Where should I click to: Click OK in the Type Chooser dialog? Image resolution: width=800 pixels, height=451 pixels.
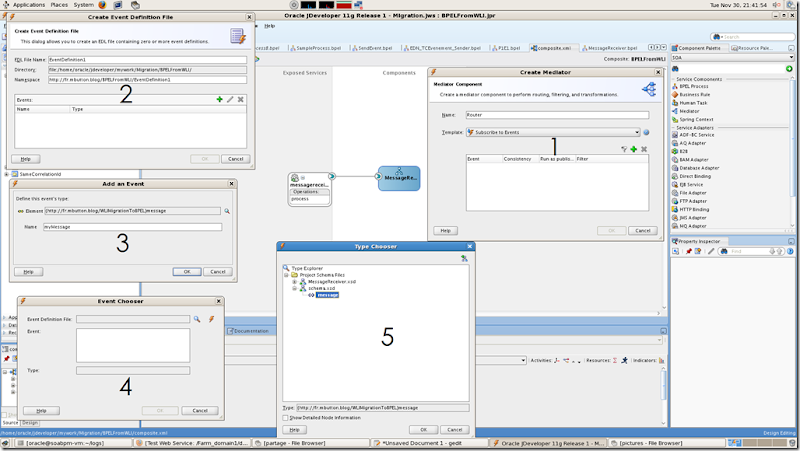tap(423, 430)
